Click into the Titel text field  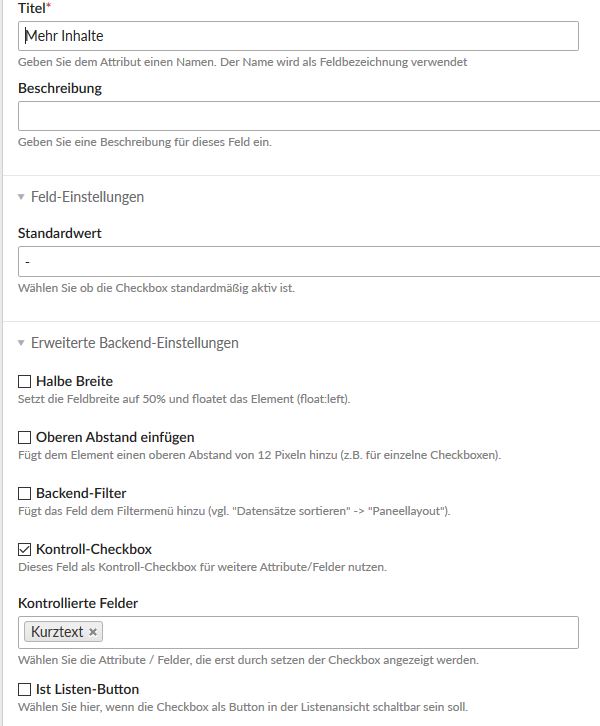pos(298,36)
